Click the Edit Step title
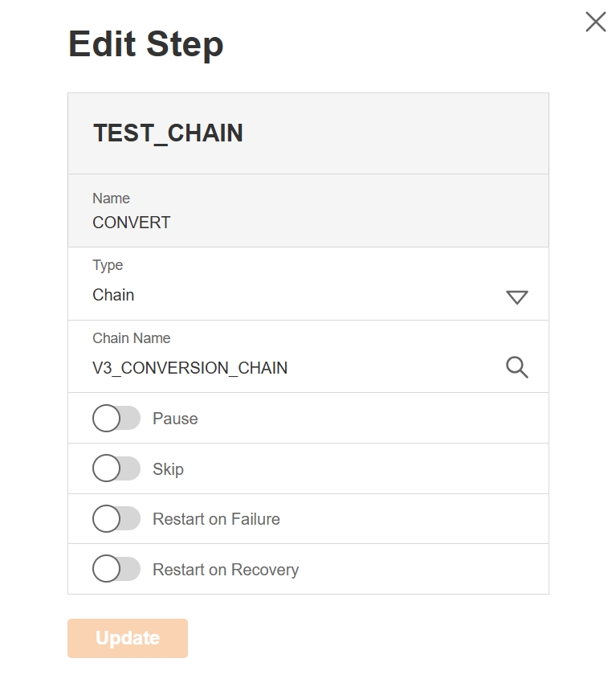 [145, 43]
